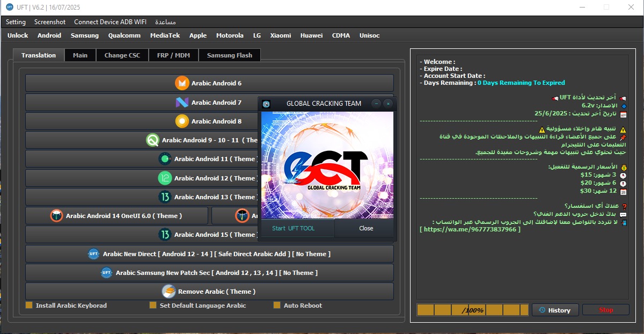Click the '- Welcome :' line
The height and width of the screenshot is (334, 644).
pos(437,62)
